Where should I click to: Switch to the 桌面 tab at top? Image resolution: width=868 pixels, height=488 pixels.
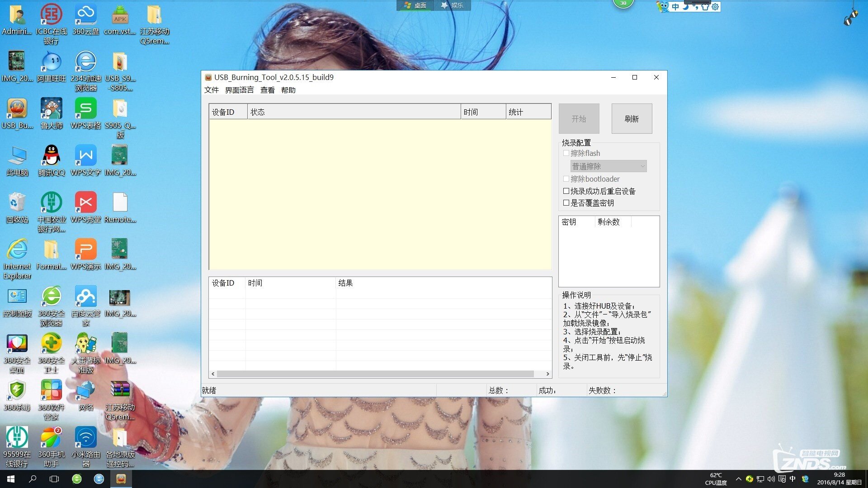coord(415,5)
